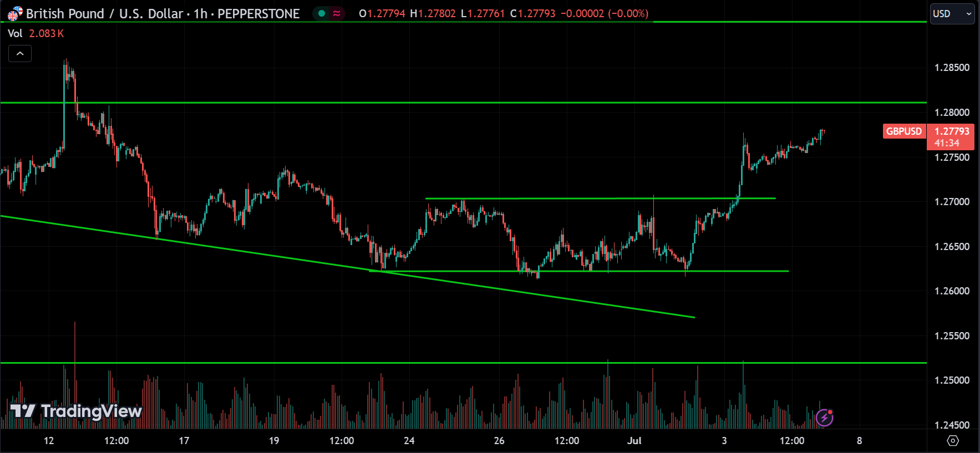Click the 8 date label on time axis
This screenshot has height=453, width=980.
coord(860,441)
